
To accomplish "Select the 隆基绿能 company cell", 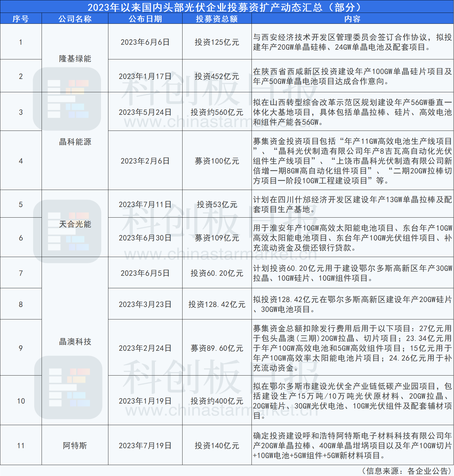I will point(75,58).
